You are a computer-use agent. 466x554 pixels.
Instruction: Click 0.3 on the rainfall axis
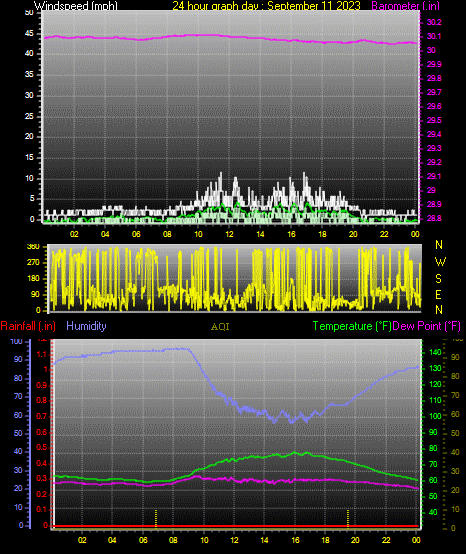(42, 478)
